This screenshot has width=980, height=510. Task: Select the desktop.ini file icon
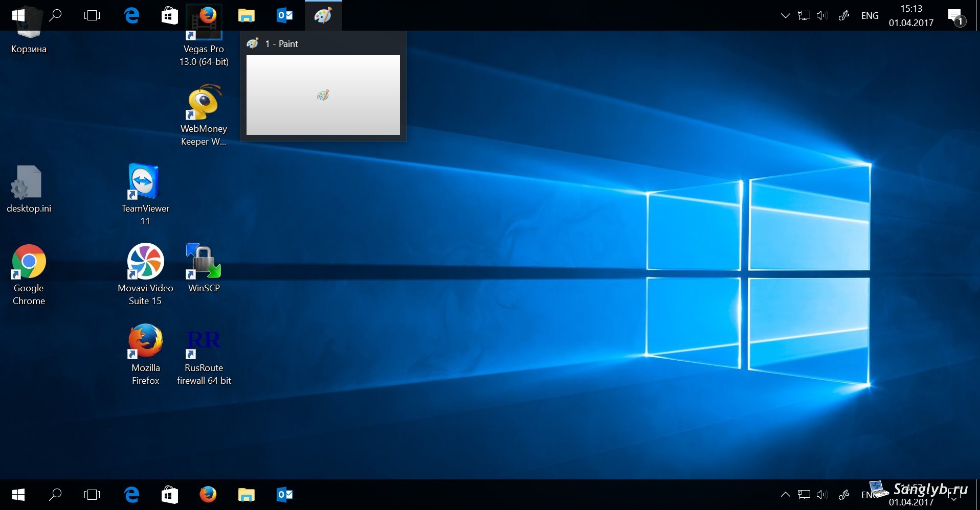pos(29,189)
